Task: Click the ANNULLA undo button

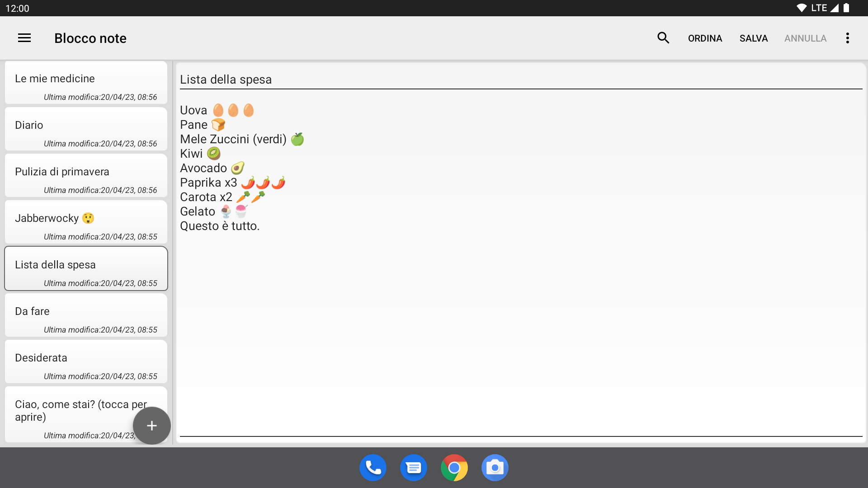Action: click(x=805, y=38)
